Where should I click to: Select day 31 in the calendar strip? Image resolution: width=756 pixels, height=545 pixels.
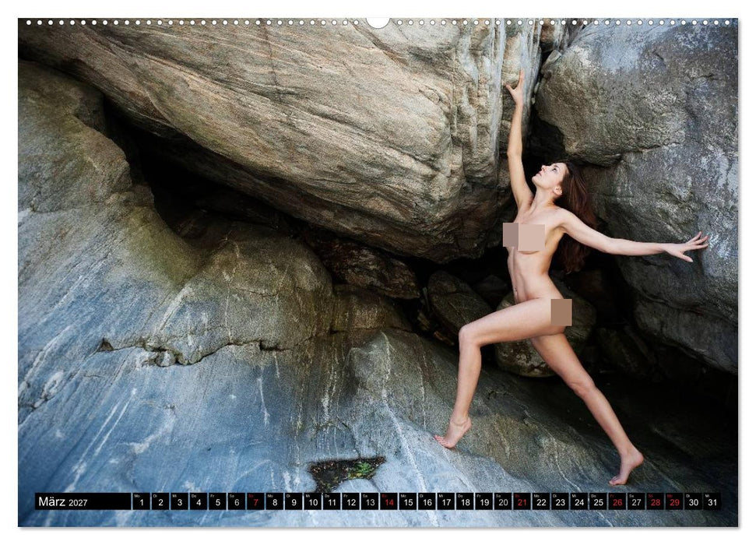[x=712, y=501]
